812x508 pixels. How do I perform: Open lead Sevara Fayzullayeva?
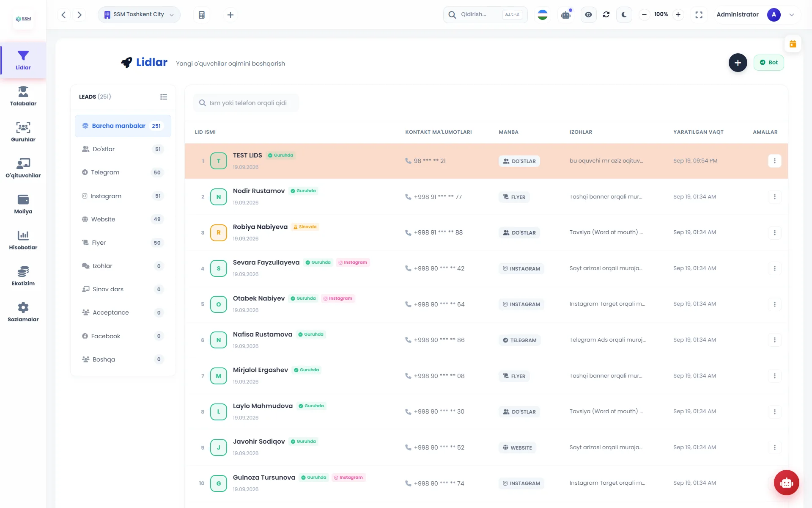click(x=266, y=262)
